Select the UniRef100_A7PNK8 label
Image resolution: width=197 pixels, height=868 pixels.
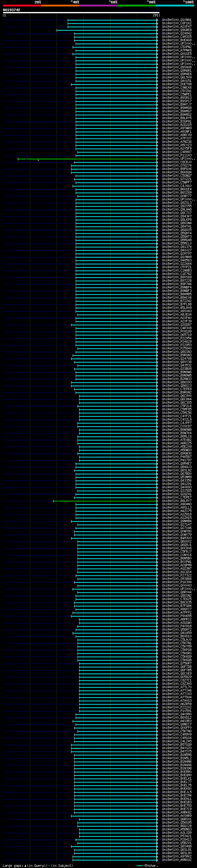point(176,50)
